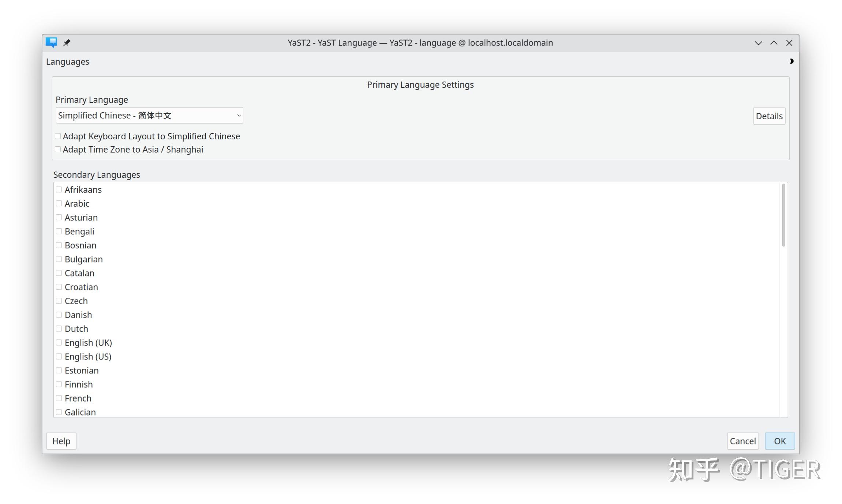Select Estonian from the list

click(59, 370)
